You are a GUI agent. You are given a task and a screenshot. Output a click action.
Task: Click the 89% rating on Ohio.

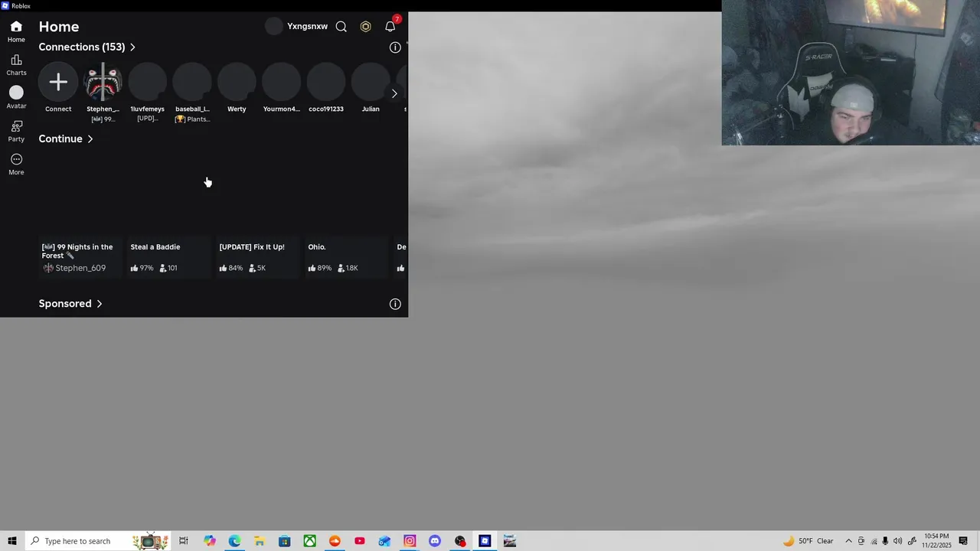[320, 268]
